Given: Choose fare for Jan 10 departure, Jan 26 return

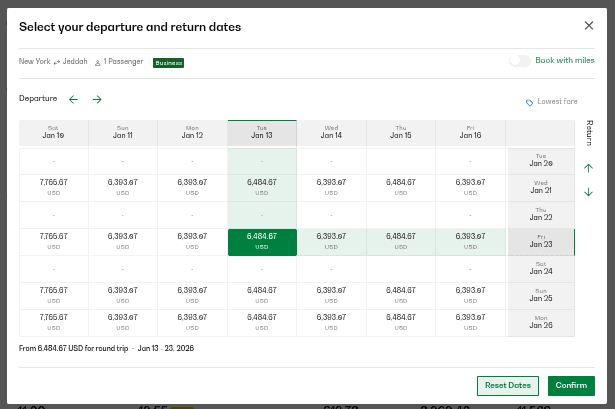Looking at the screenshot, I should pos(54,323).
